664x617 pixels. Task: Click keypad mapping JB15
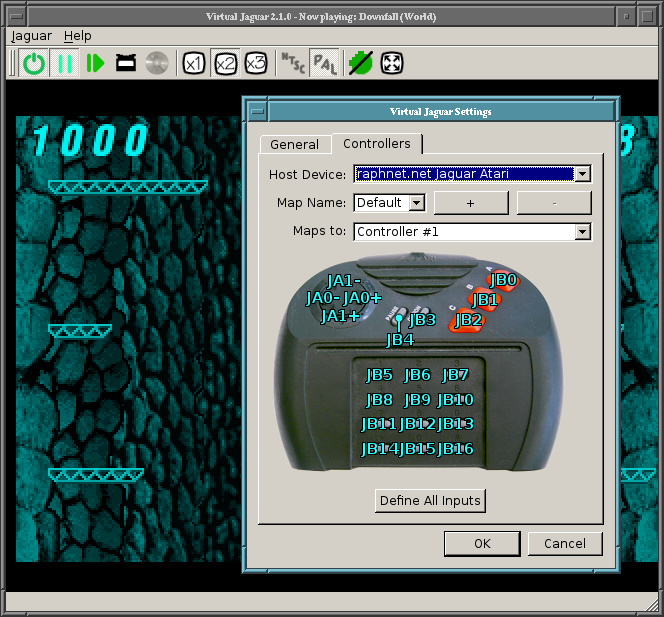(x=418, y=449)
